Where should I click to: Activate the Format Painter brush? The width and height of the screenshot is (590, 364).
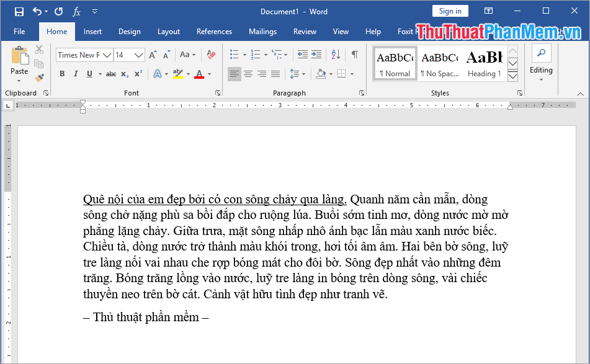point(39,78)
